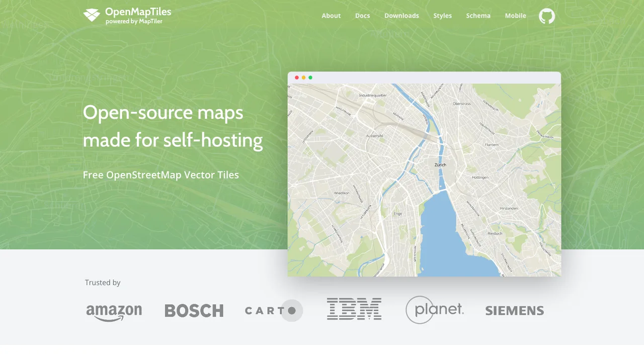Click the CARTO logo
The width and height of the screenshot is (644, 362).
(x=274, y=311)
